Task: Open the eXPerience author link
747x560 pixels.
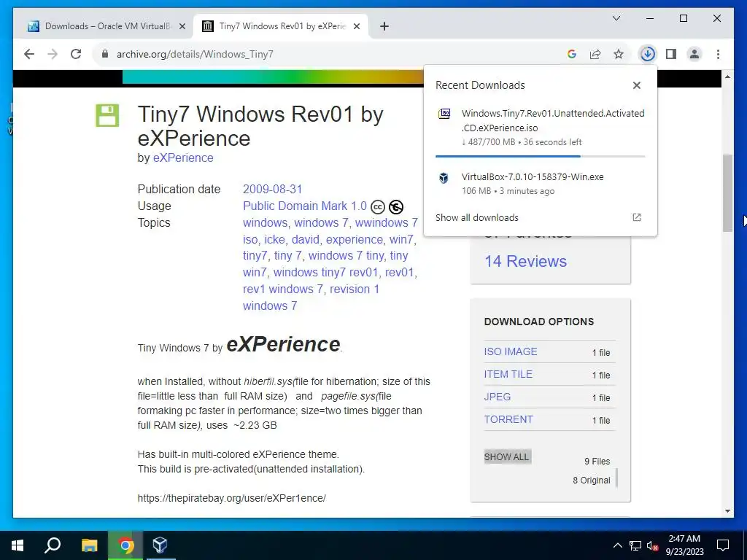Action: click(x=183, y=157)
